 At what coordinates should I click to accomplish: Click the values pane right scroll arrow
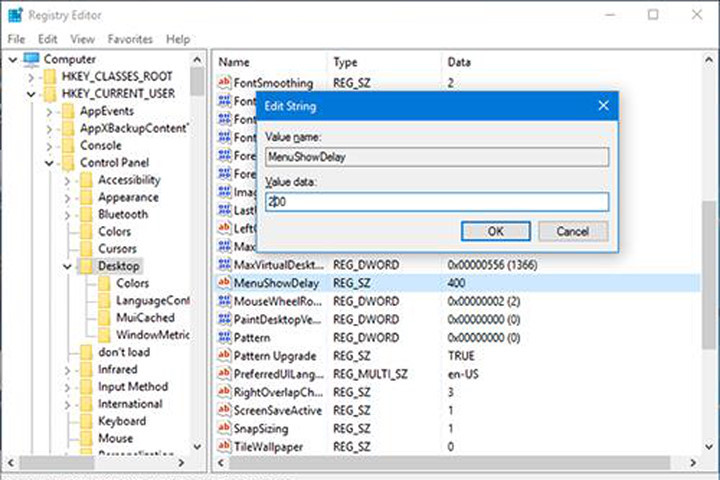click(x=693, y=463)
